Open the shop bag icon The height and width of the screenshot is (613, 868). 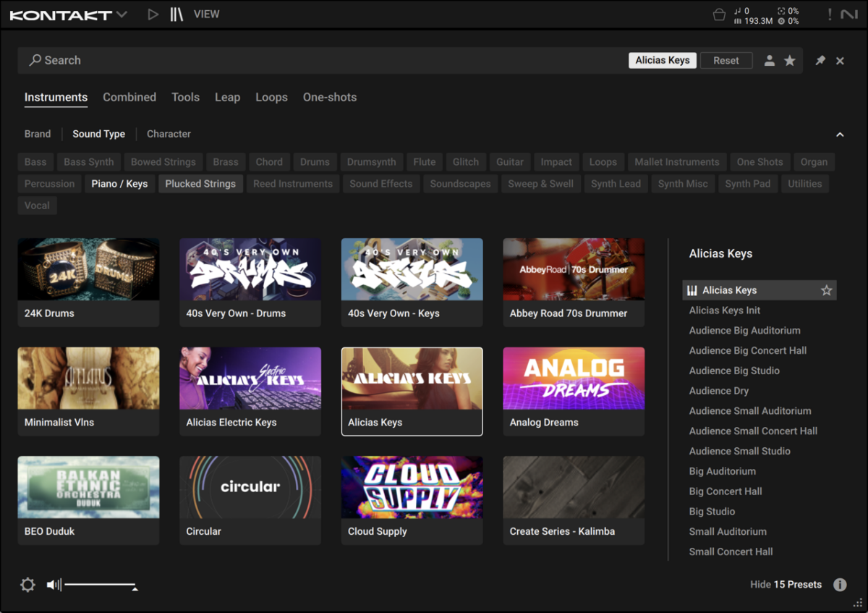pyautogui.click(x=719, y=15)
